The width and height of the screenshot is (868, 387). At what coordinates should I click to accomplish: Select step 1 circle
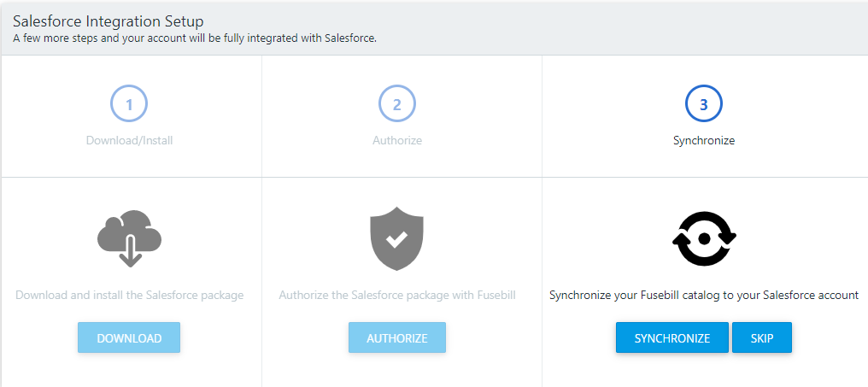[x=129, y=104]
